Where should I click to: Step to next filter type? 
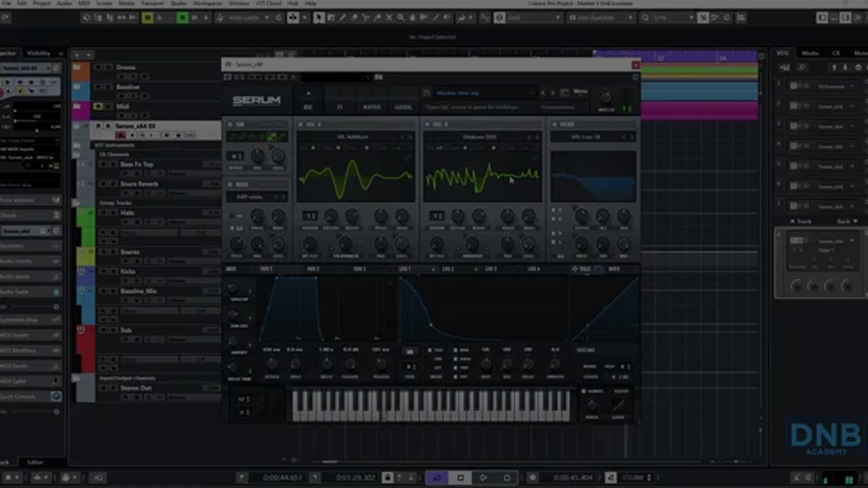coord(632,137)
